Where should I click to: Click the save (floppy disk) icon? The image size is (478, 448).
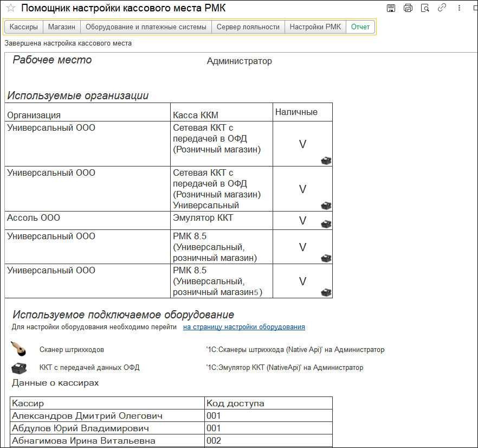pos(392,8)
